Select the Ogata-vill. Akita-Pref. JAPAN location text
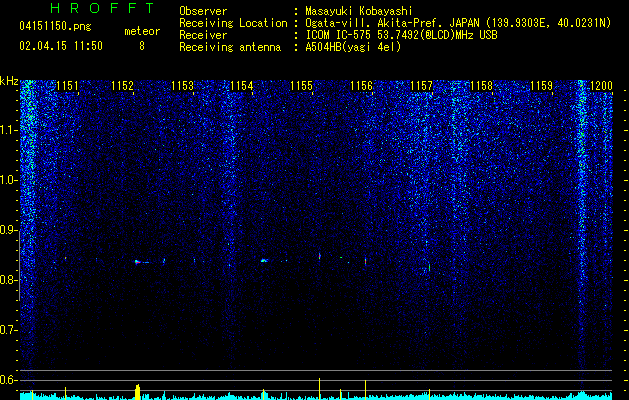The height and width of the screenshot is (400, 629). pyautogui.click(x=458, y=23)
